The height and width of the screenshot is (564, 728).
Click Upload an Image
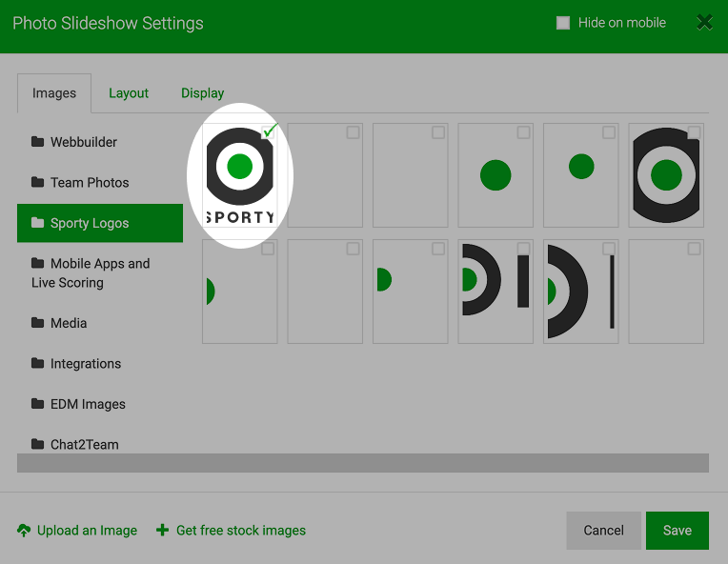[77, 530]
